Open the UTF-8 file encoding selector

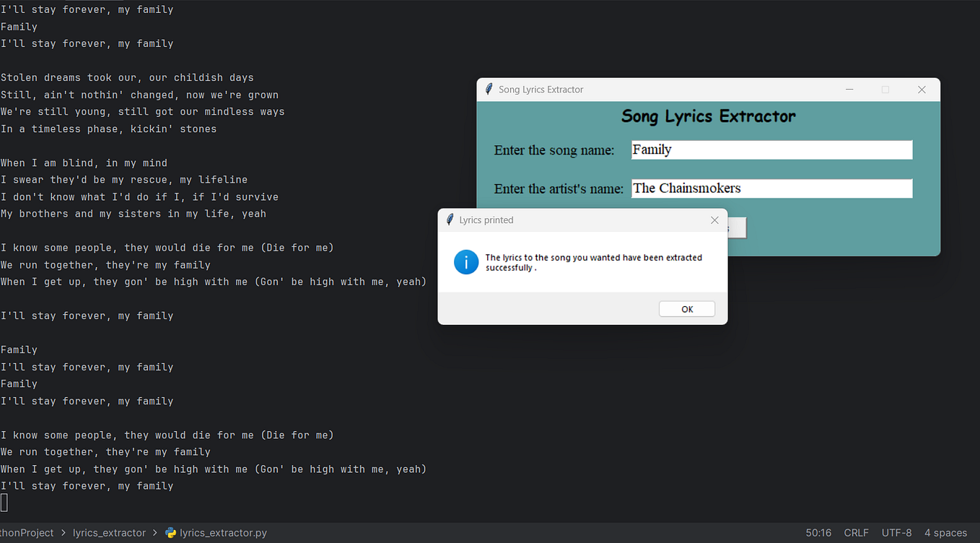click(x=896, y=533)
